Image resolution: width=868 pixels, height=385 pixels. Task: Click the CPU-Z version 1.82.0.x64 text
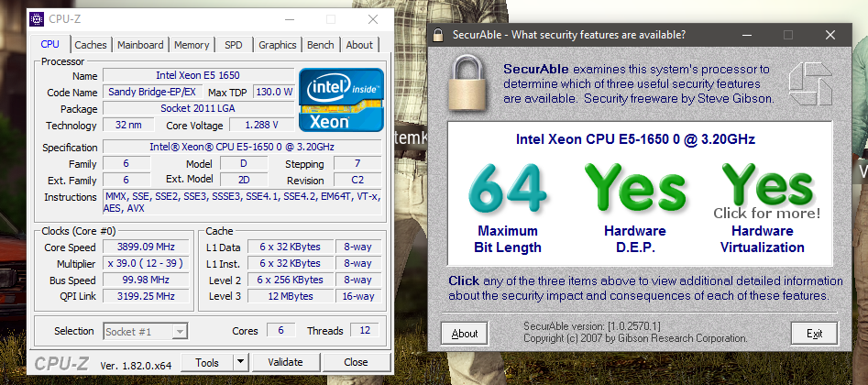coord(136,366)
